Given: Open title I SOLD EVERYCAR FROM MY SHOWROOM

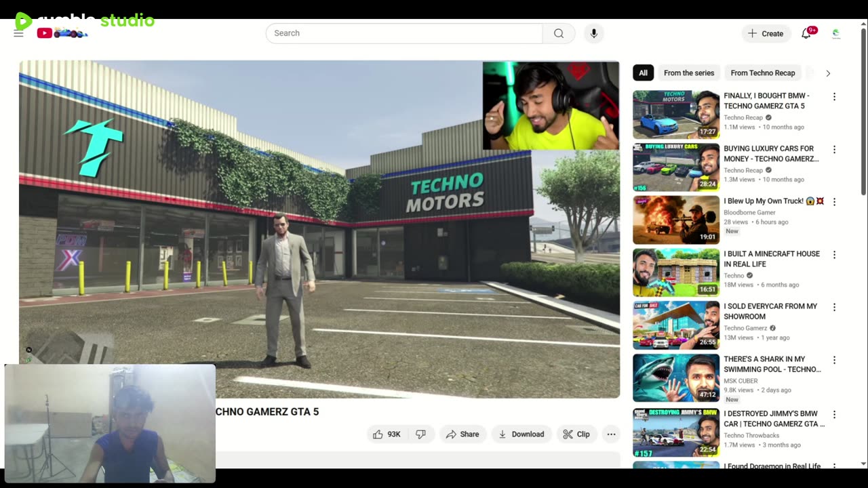Looking at the screenshot, I should (770, 311).
